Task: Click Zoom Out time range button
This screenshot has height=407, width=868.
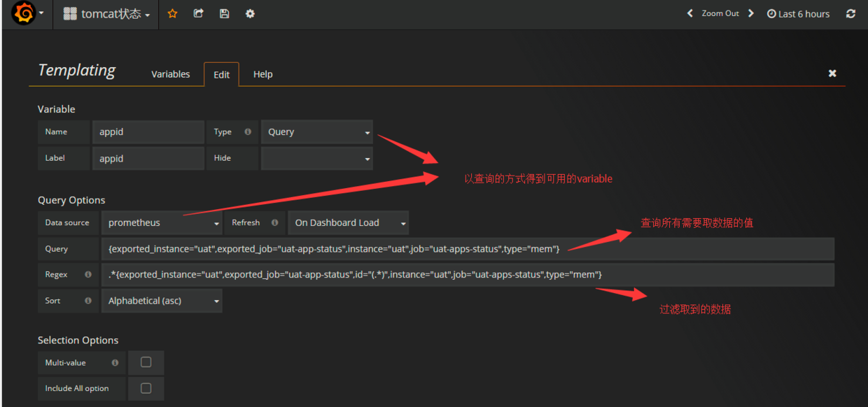Action: [x=720, y=13]
